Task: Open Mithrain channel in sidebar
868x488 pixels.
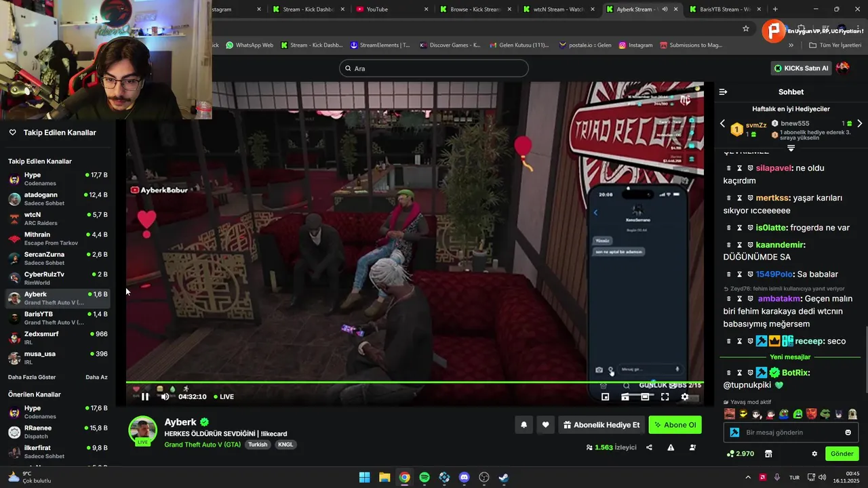Action: pos(58,239)
